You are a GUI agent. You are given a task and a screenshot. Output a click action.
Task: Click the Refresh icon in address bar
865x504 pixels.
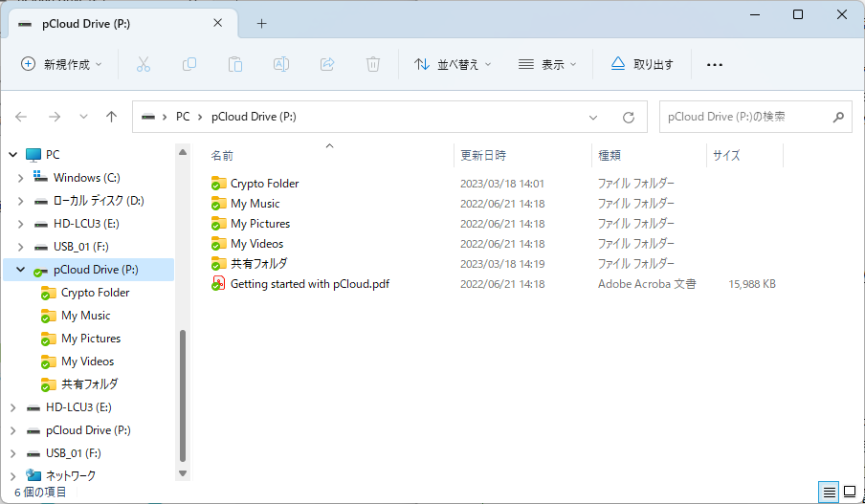[x=629, y=118]
